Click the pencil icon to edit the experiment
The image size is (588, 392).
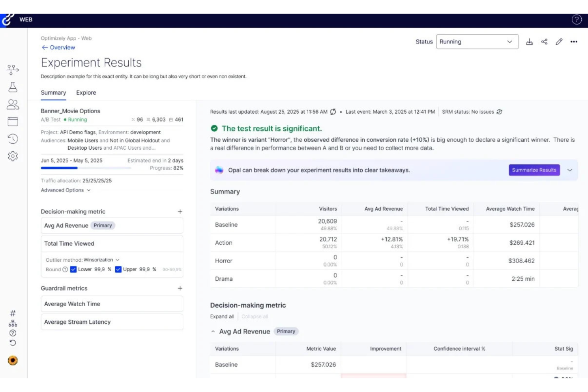559,41
